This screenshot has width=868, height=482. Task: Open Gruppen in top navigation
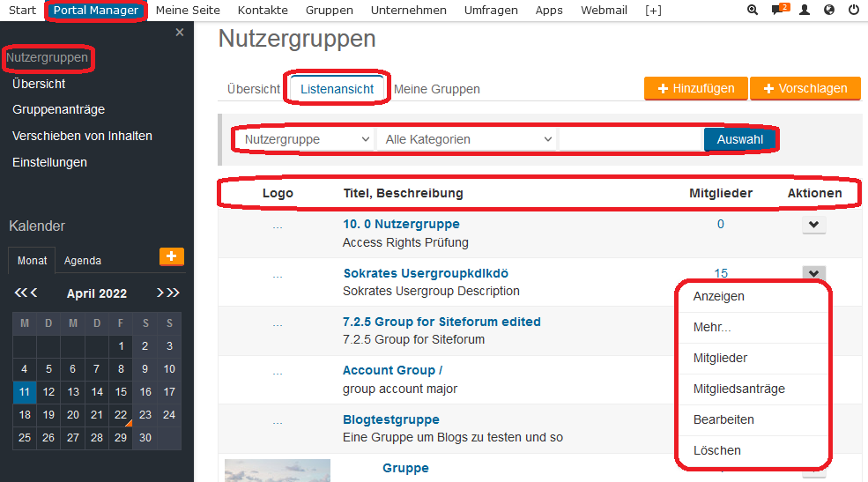[x=330, y=10]
